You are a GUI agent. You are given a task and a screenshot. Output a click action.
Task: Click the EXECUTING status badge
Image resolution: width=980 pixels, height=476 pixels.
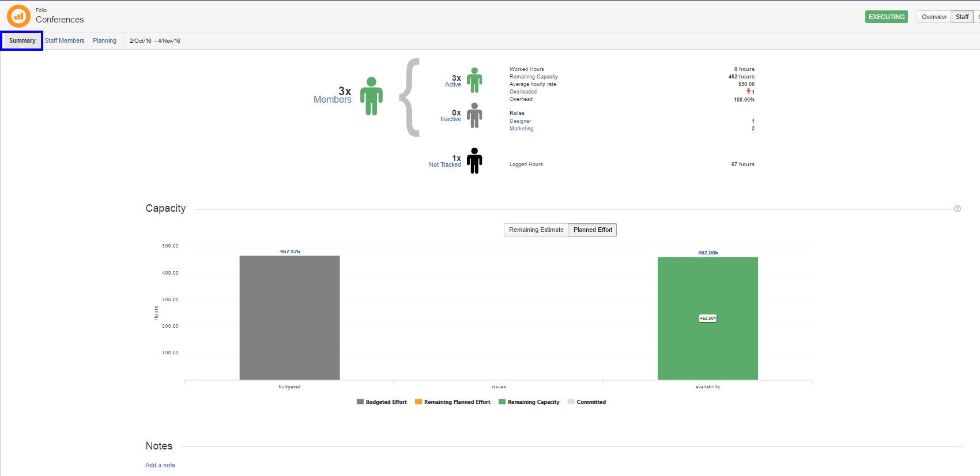click(886, 17)
